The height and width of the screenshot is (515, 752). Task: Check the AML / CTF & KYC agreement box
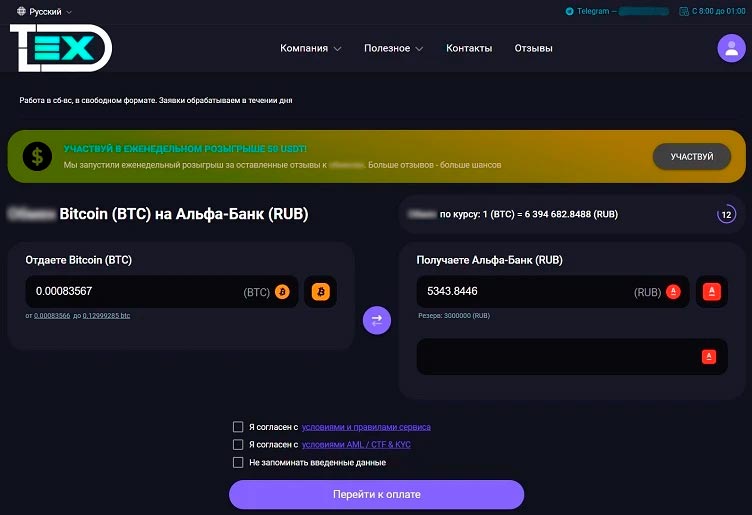pos(238,444)
